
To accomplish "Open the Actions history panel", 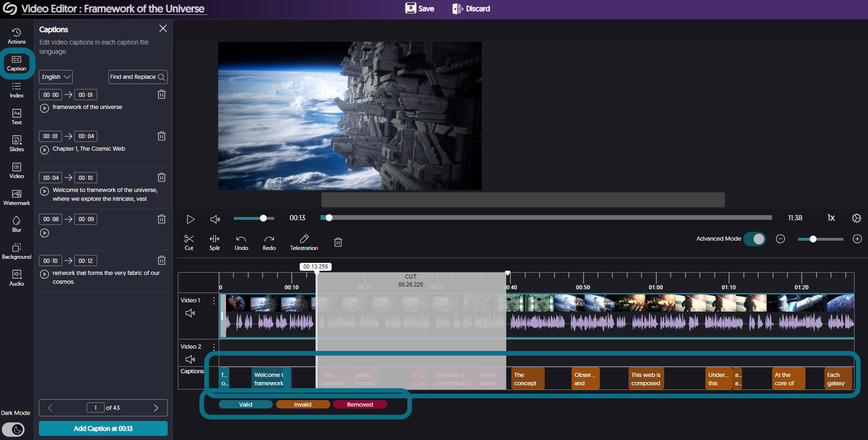I will [17, 36].
